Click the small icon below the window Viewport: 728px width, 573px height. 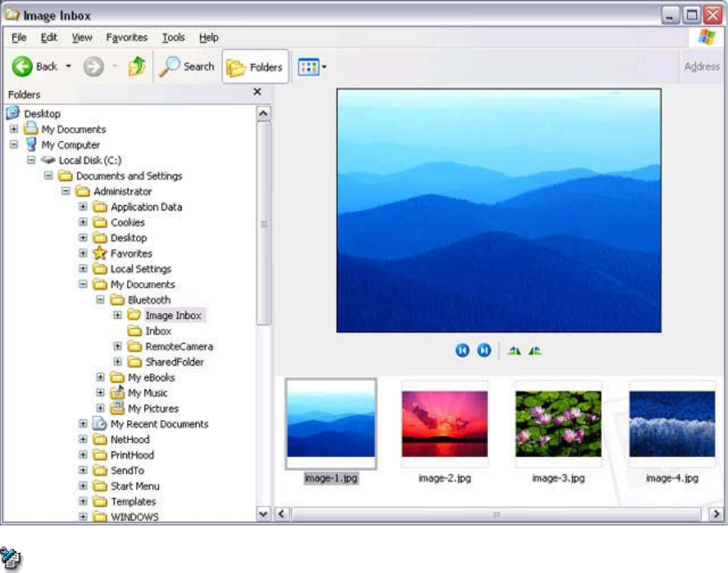coord(11,559)
